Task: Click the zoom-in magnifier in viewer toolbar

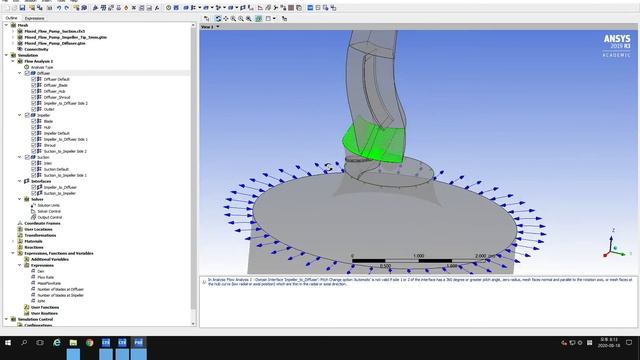Action: (x=233, y=18)
